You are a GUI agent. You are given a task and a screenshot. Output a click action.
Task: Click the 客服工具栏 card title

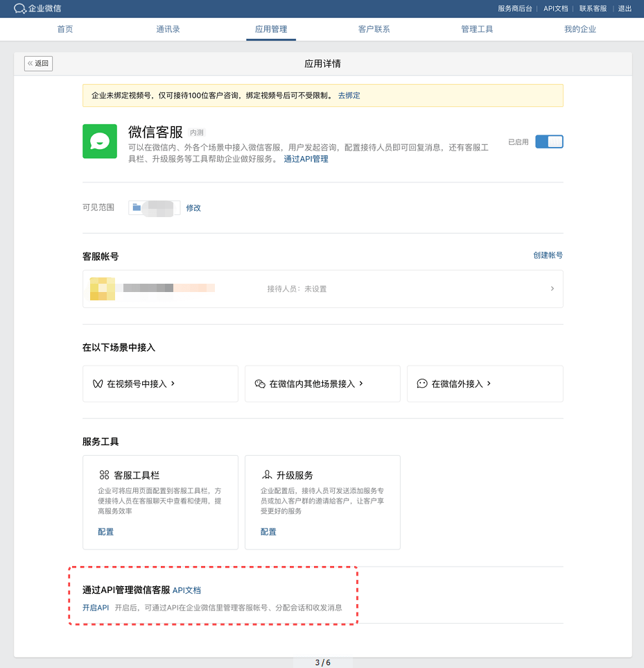[x=137, y=475]
